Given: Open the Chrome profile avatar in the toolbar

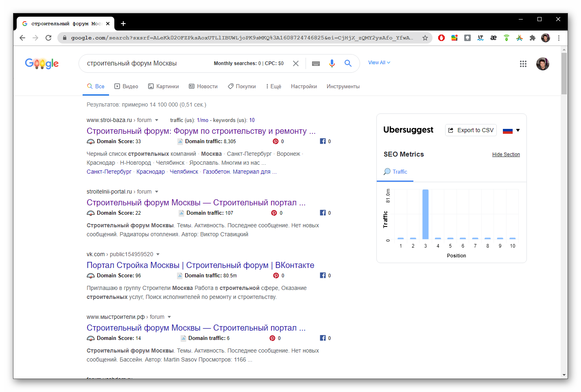Looking at the screenshot, I should [546, 38].
